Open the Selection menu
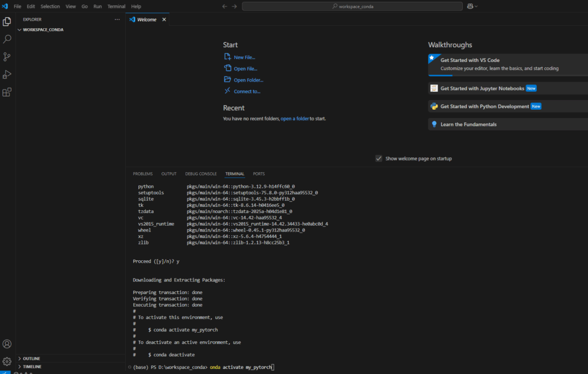 [x=51, y=6]
